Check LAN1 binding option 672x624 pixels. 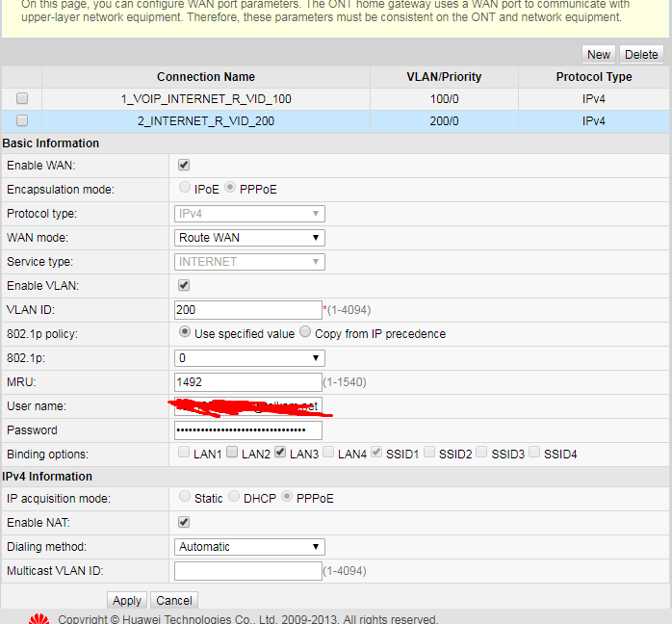click(184, 453)
